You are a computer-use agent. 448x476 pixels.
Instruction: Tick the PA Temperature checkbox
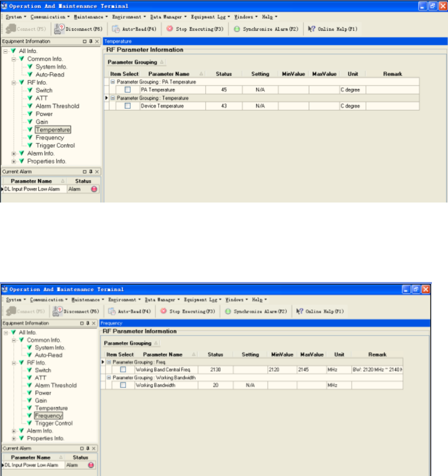pyautogui.click(x=128, y=89)
